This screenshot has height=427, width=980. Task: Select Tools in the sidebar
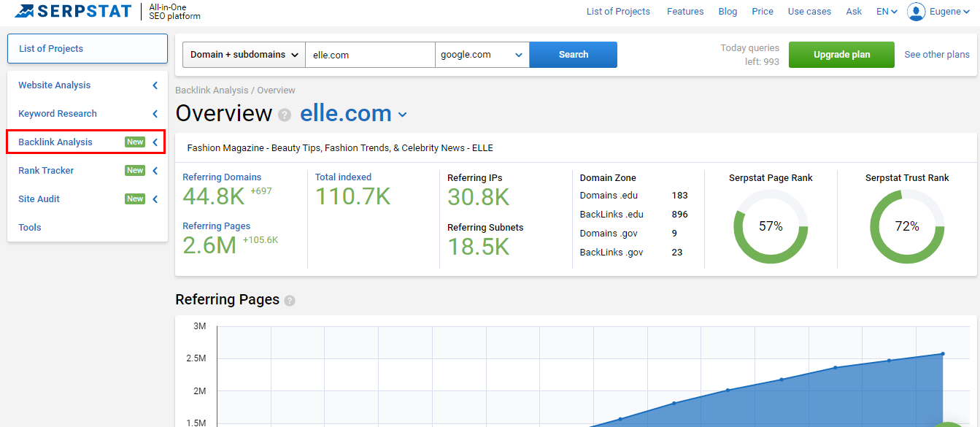tap(30, 228)
